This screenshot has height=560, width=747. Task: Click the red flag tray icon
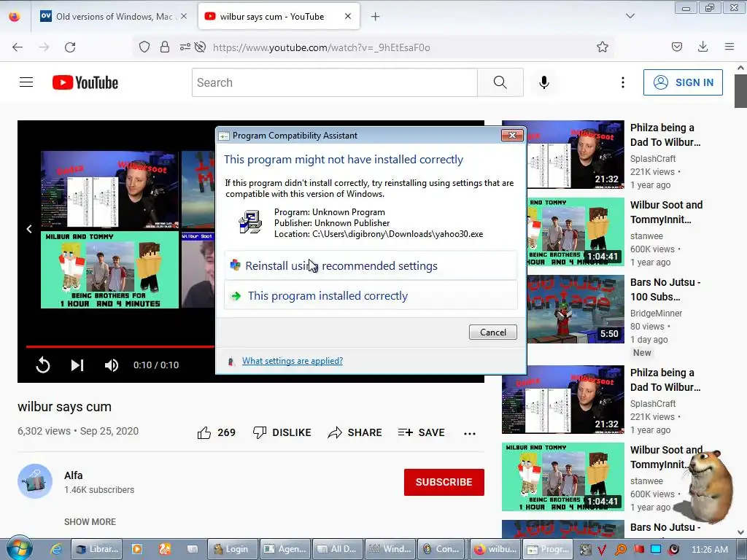[638, 549]
